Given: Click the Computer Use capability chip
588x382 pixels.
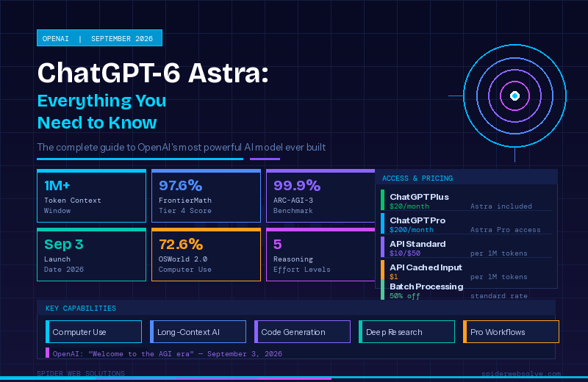Looking at the screenshot, I should 94,332.
